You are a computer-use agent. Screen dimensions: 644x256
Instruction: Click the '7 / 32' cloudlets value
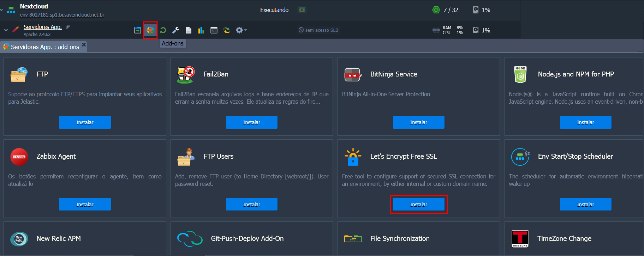pos(451,10)
